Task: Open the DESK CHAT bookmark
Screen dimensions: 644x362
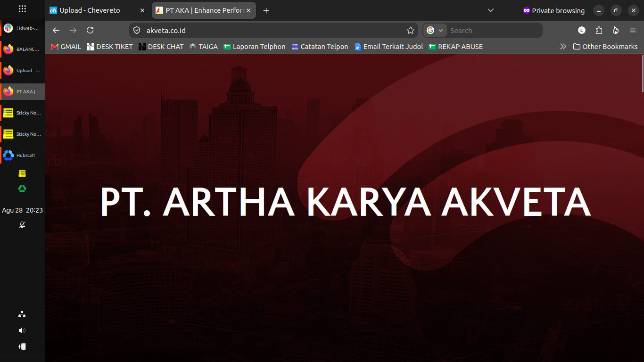Action: (161, 47)
